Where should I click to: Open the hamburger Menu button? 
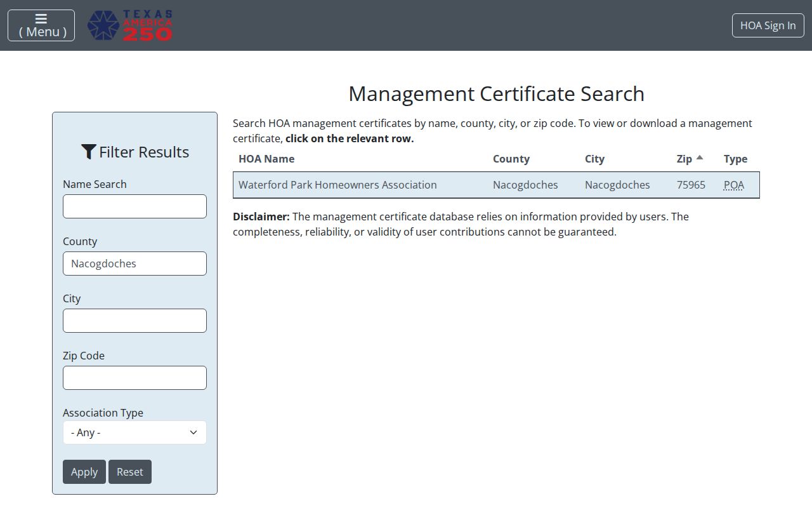coord(41,25)
